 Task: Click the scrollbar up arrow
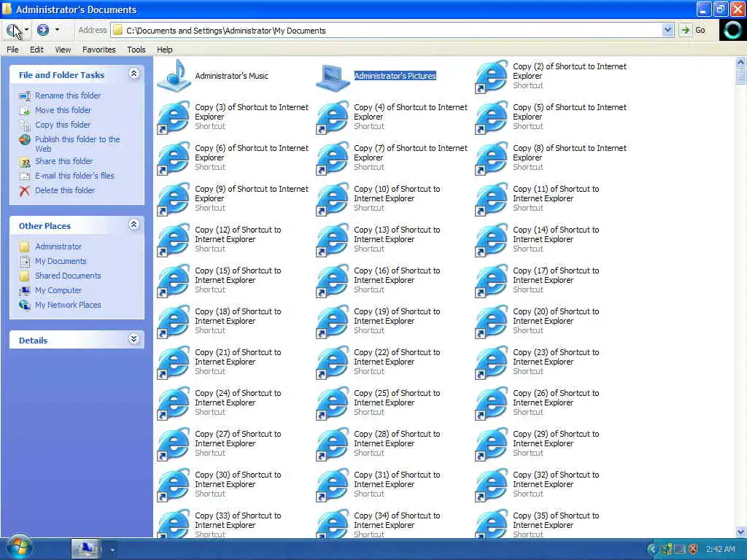(x=741, y=62)
